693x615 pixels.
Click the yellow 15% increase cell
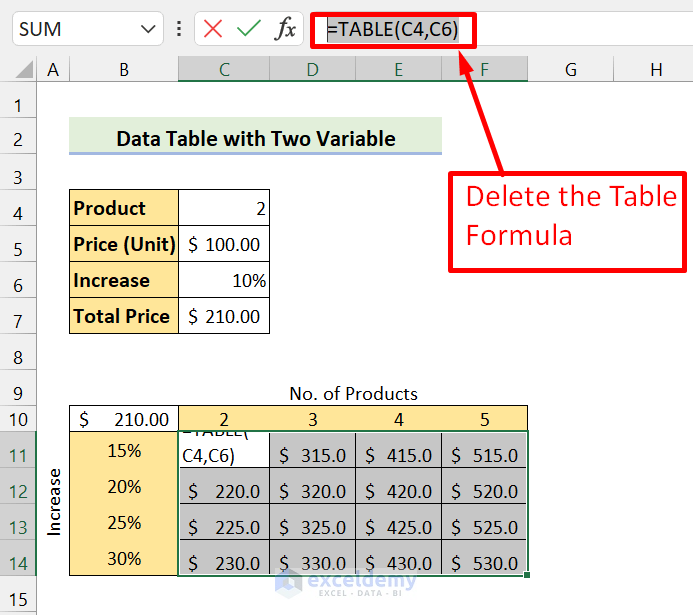[x=124, y=451]
